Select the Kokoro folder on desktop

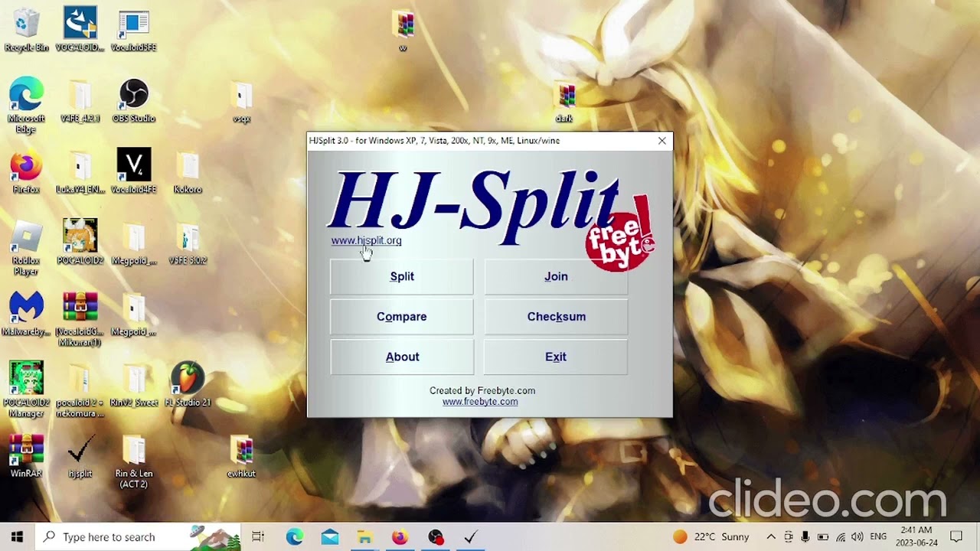188,173
